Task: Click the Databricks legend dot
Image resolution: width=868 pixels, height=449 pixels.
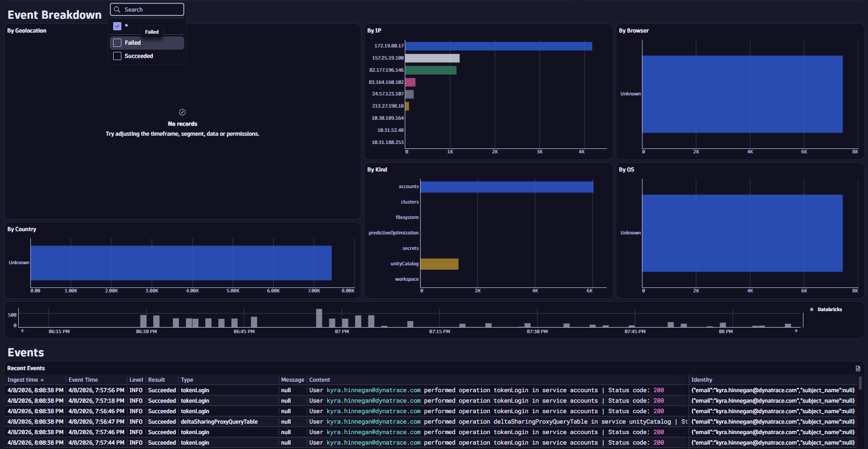Action: tap(811, 309)
